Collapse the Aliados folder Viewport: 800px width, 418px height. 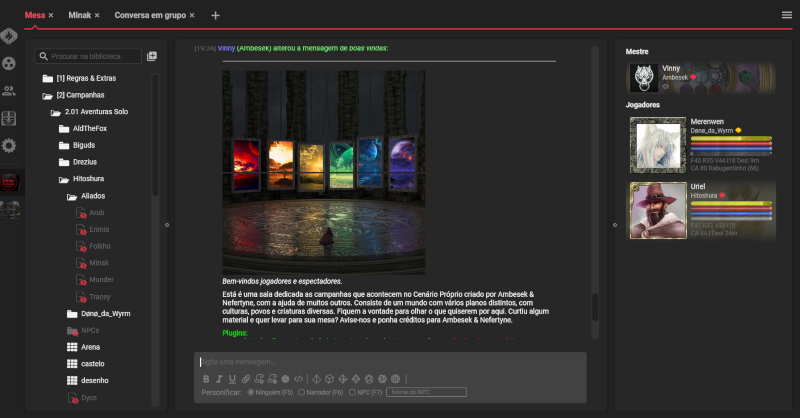pos(86,196)
